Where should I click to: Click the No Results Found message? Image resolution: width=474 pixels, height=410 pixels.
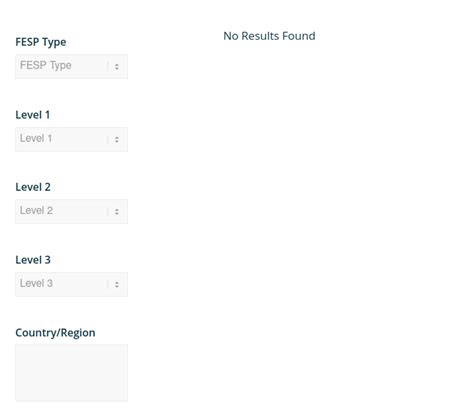[x=269, y=36]
